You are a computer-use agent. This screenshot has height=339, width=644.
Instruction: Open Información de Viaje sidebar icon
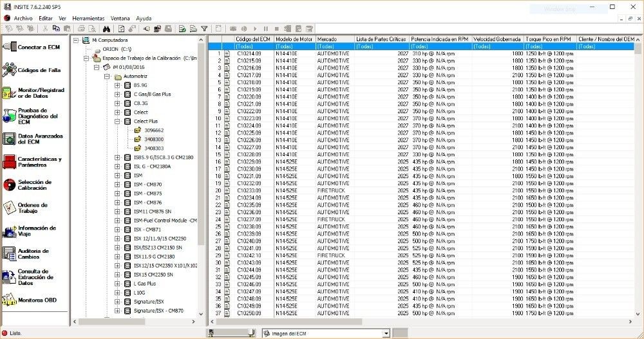[32, 231]
